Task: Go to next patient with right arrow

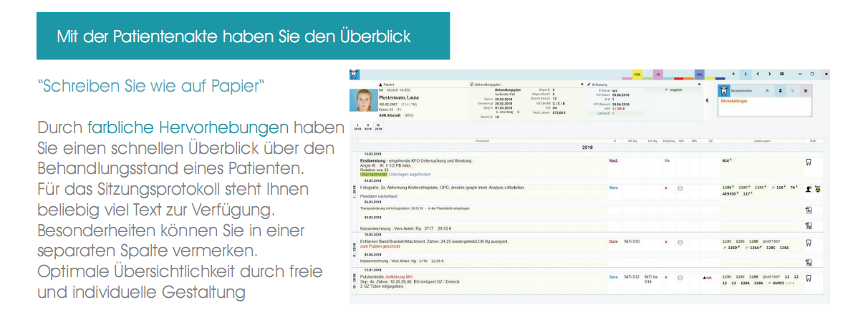Action: point(768,74)
